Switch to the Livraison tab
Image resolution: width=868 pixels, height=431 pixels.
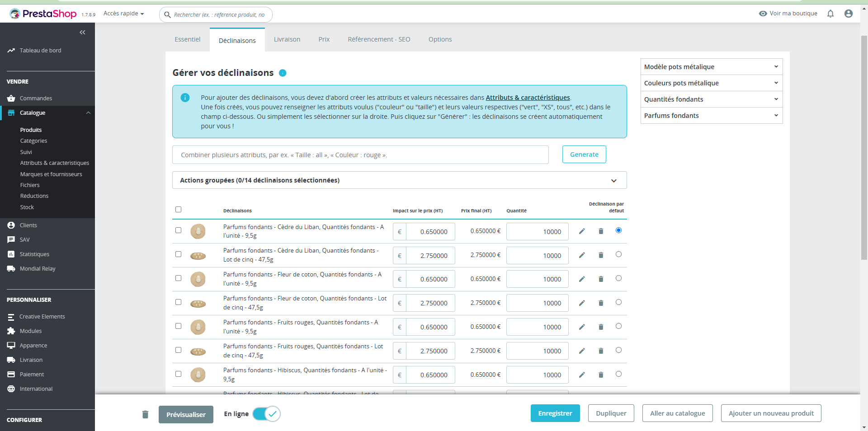coord(287,39)
